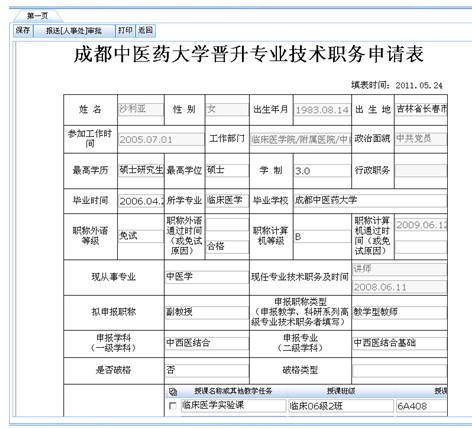Click the 最高学历 field 硕士研究生

click(141, 170)
